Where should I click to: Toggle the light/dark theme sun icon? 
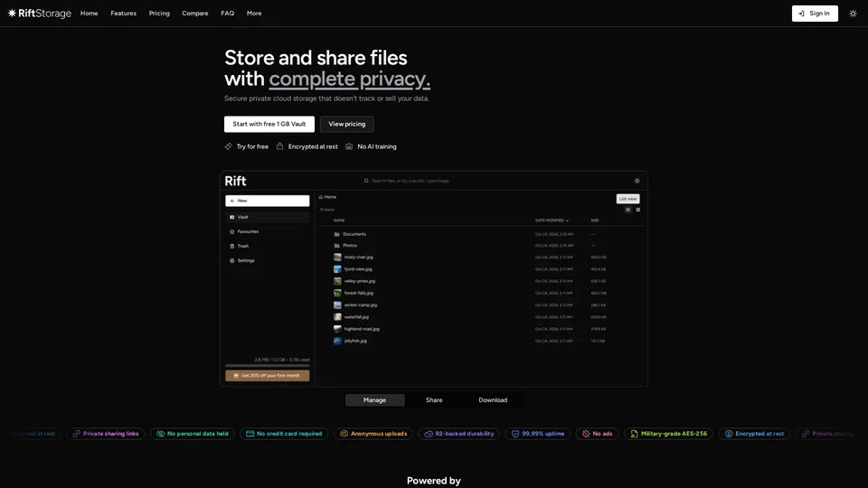coord(853,14)
